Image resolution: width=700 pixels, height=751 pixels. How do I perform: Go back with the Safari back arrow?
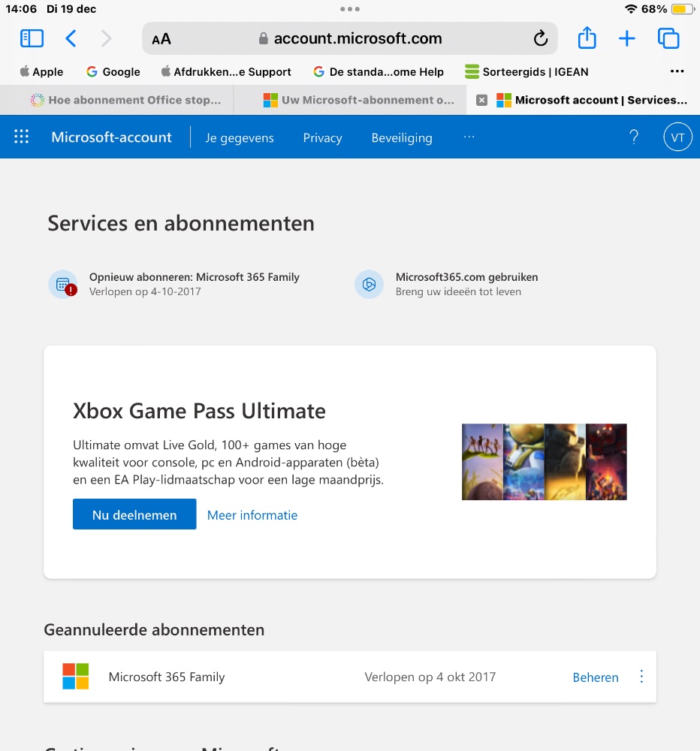(x=71, y=38)
